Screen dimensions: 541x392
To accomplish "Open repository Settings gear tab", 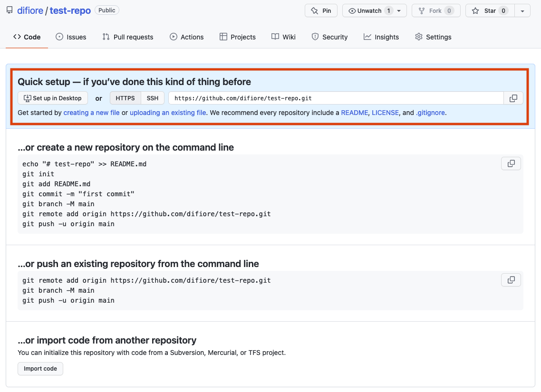I will (433, 37).
